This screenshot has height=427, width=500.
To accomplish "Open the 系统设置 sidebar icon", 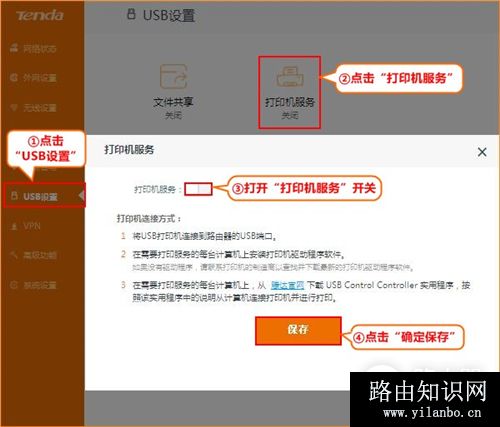I will (x=14, y=285).
